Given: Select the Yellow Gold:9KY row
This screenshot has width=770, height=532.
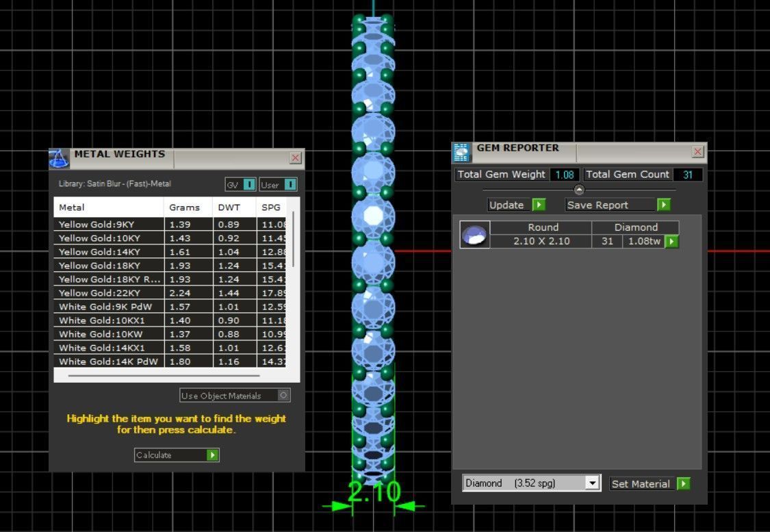Looking at the screenshot, I should [x=170, y=225].
